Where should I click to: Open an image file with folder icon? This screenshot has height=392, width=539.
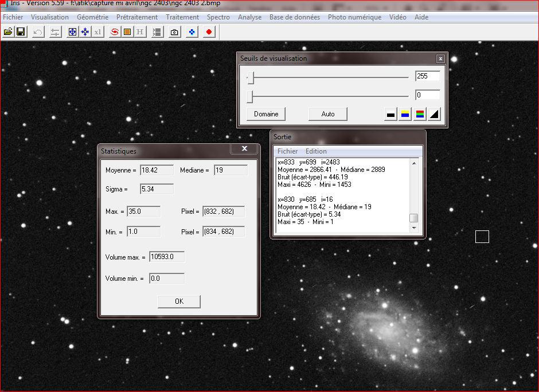click(x=8, y=32)
